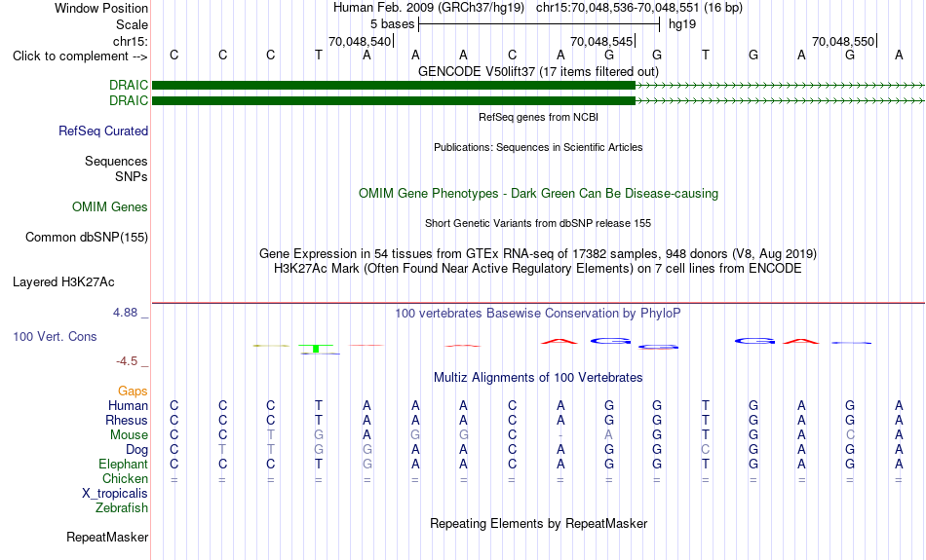Click the Window Position label
The height and width of the screenshot is (560, 926).
click(x=101, y=8)
